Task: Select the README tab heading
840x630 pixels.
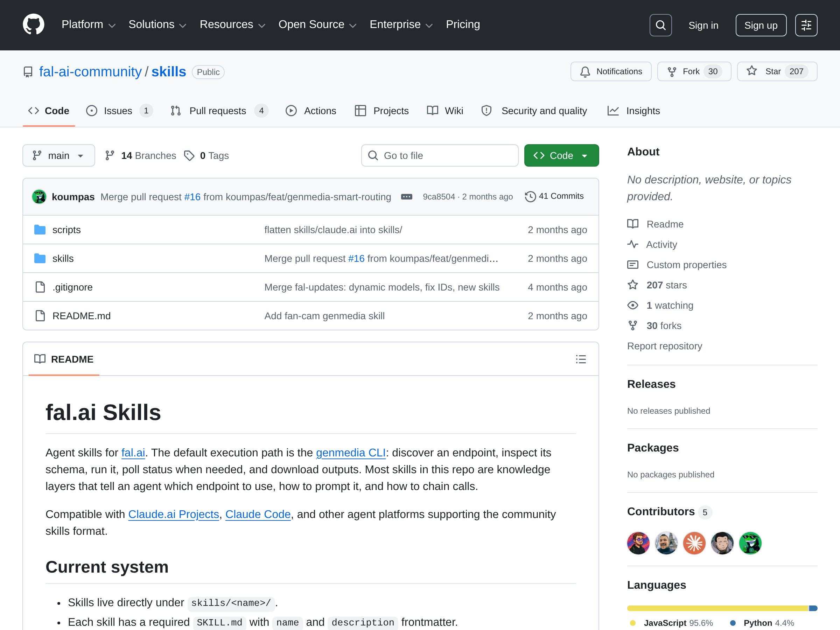Action: tap(64, 359)
